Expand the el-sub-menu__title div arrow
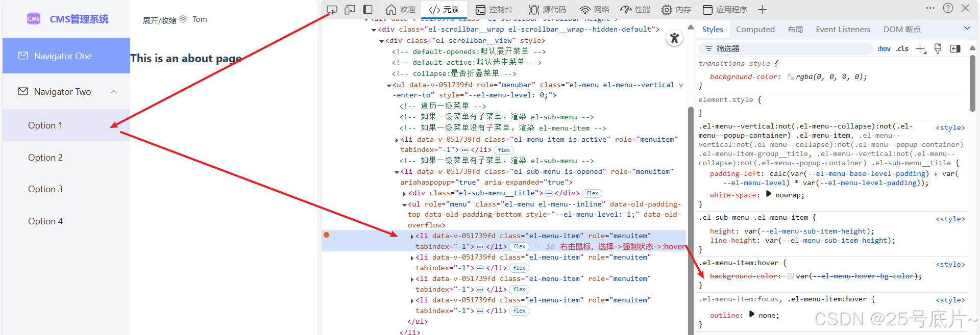 click(x=404, y=194)
